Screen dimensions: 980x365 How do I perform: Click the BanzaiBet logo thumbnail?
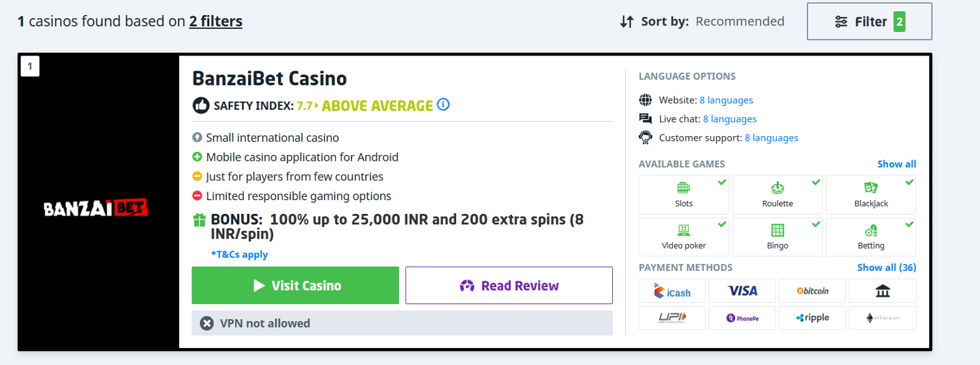click(x=96, y=208)
